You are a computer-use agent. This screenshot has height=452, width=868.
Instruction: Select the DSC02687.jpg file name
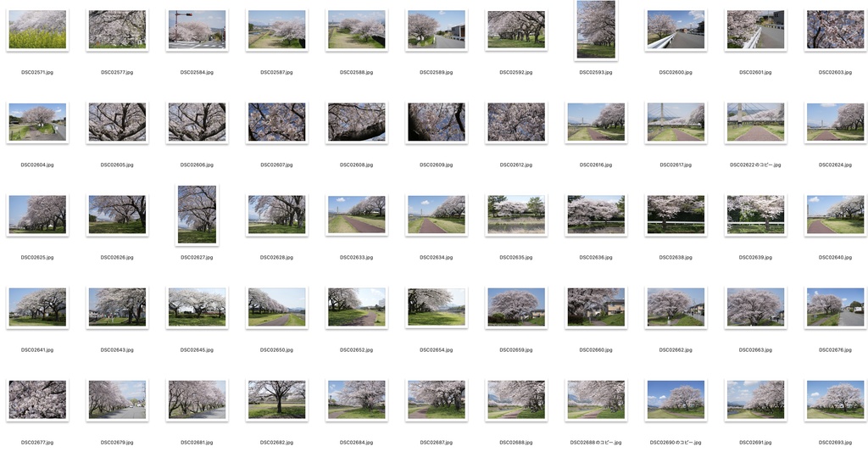437,443
